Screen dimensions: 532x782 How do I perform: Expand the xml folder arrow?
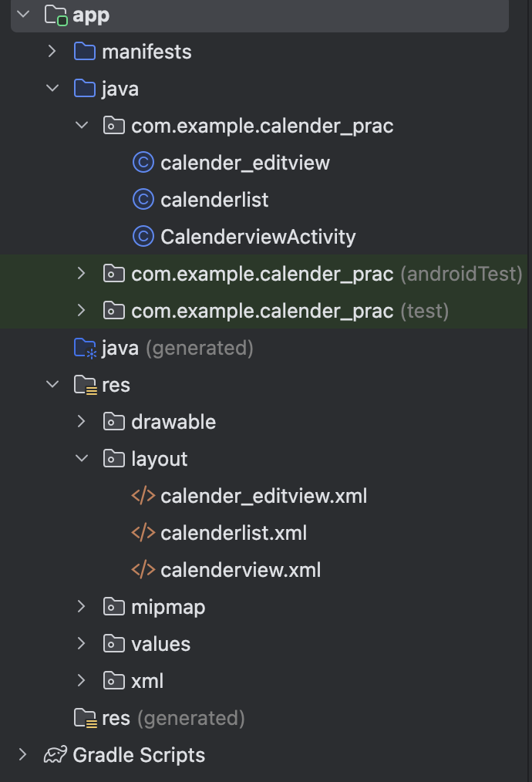point(81,680)
